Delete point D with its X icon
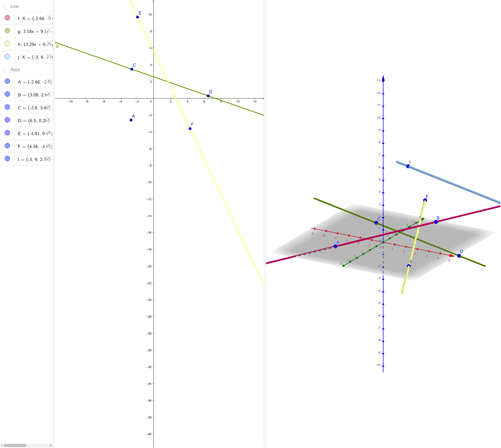The image size is (501, 448). [49, 119]
